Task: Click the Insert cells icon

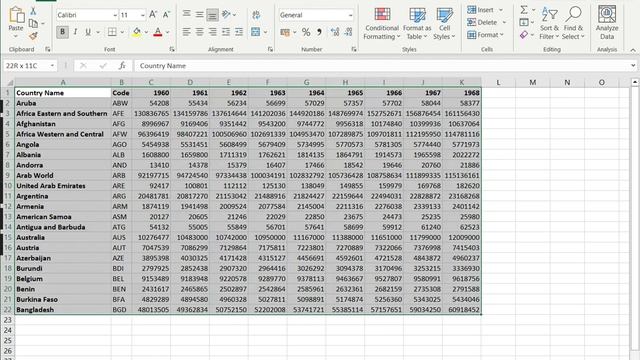Action: point(471,9)
